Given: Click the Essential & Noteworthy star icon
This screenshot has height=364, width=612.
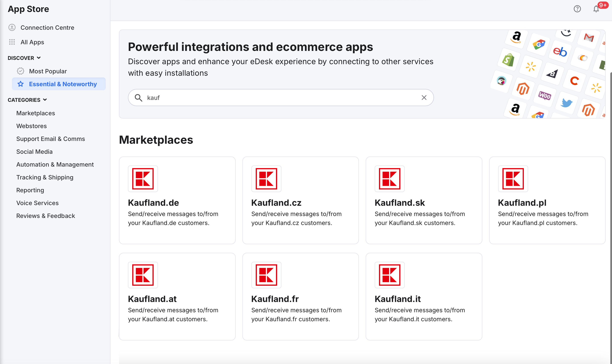Looking at the screenshot, I should tap(21, 84).
